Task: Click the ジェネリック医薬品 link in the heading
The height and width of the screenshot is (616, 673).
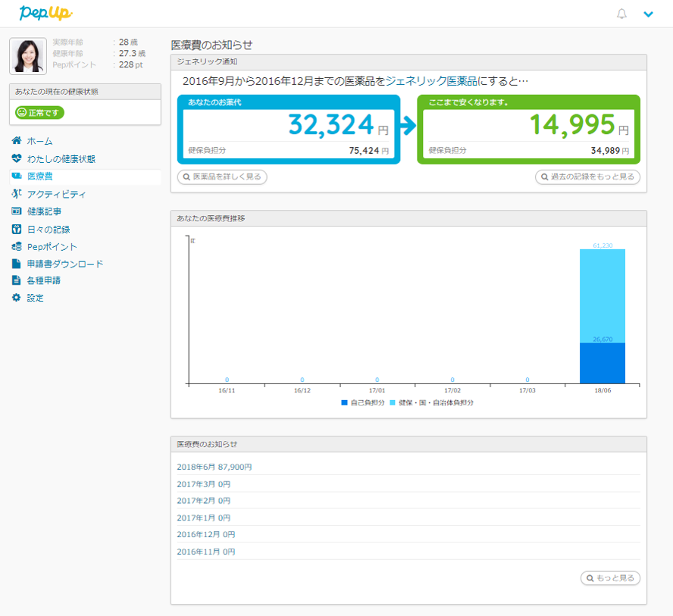Action: (x=432, y=80)
